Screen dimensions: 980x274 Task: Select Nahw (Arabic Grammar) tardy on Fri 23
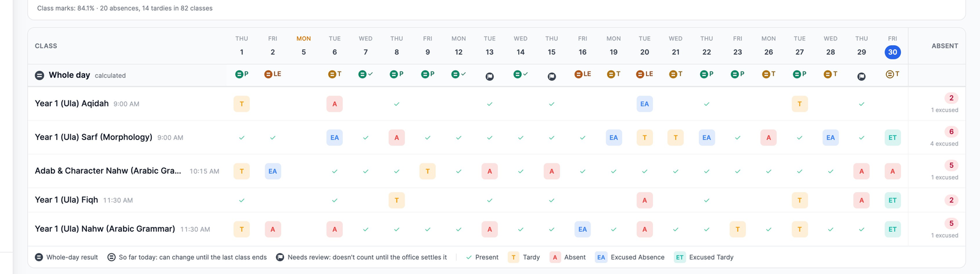point(737,229)
